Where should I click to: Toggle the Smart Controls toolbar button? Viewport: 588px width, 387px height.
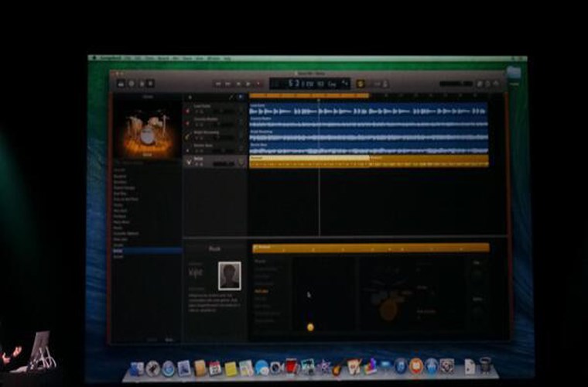(142, 84)
